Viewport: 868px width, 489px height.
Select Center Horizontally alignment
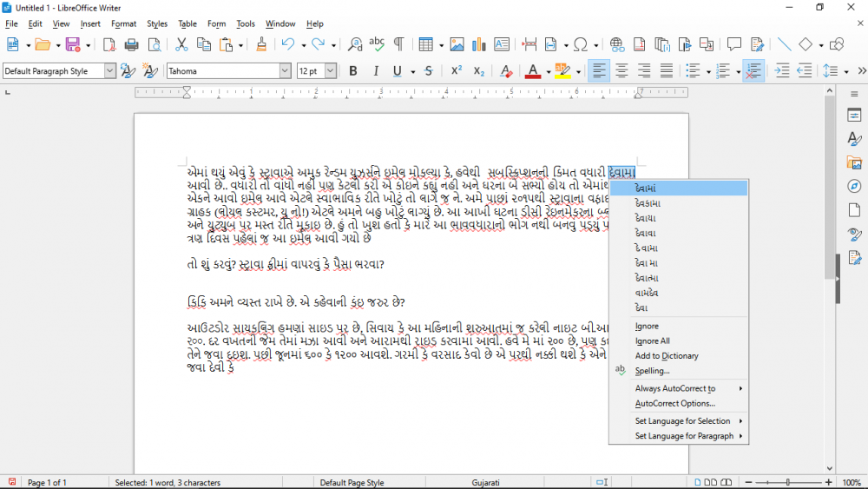pyautogui.click(x=621, y=71)
